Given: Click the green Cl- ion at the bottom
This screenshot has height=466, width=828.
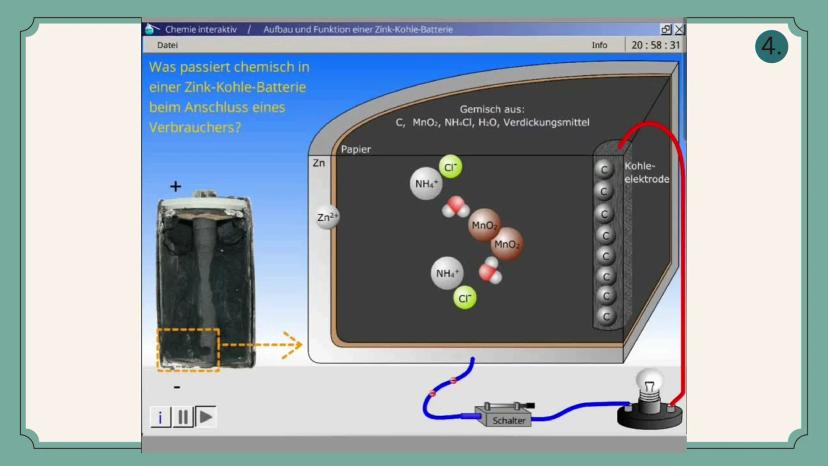Looking at the screenshot, I should click(464, 297).
